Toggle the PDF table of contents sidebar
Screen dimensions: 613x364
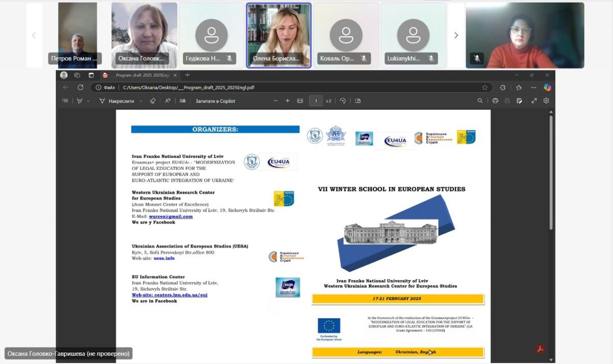[x=65, y=101]
